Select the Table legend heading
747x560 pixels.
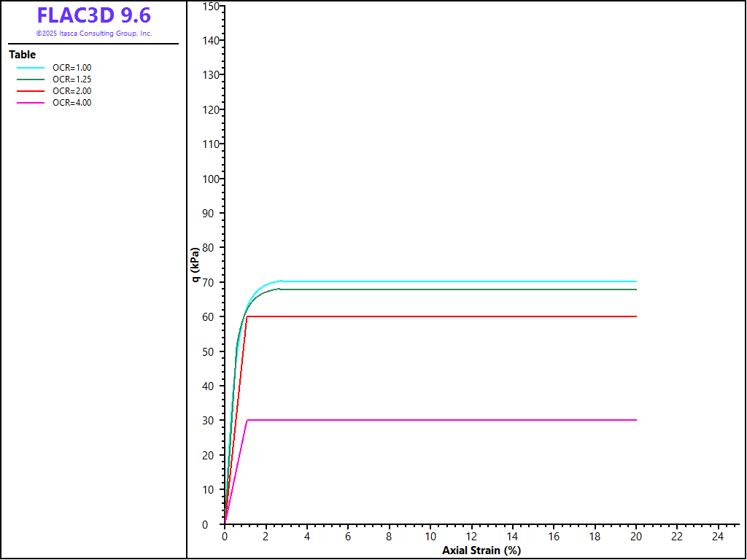tap(22, 55)
